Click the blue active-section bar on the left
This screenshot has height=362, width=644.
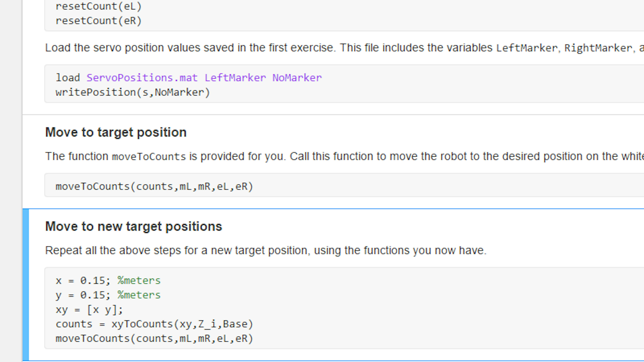point(26,285)
